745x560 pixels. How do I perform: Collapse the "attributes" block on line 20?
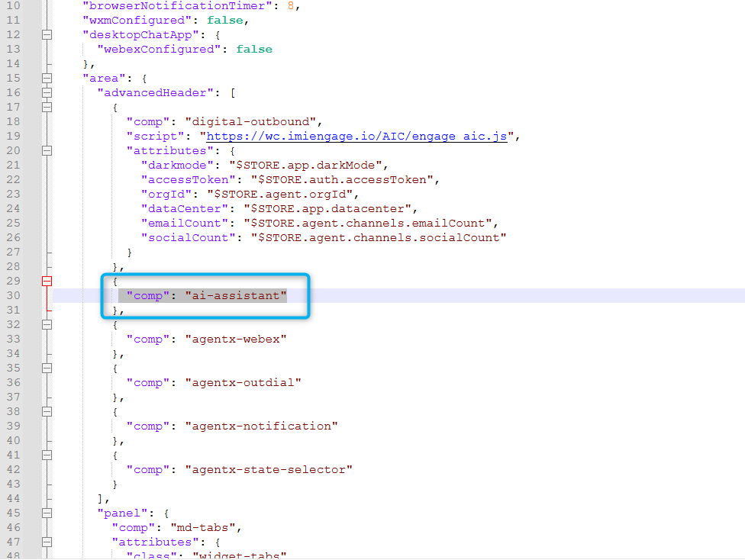(47, 150)
